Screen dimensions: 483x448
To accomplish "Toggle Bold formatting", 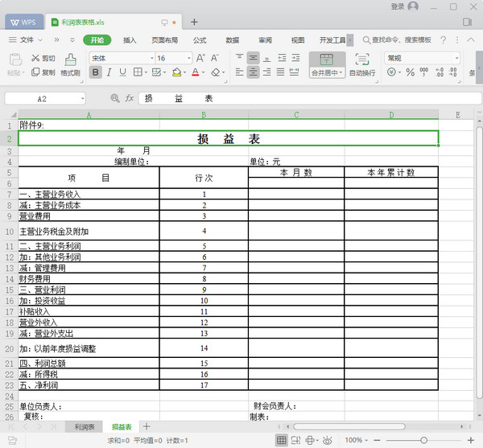I will (x=96, y=72).
